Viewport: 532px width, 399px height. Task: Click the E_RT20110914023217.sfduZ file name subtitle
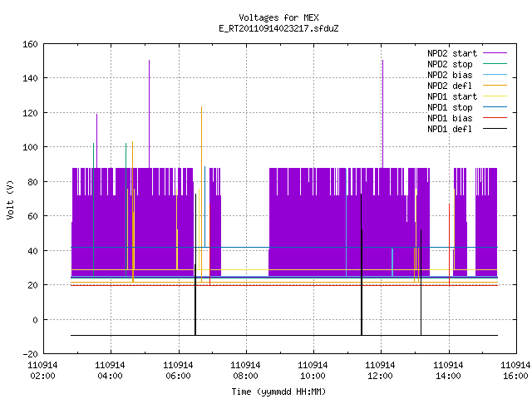278,28
